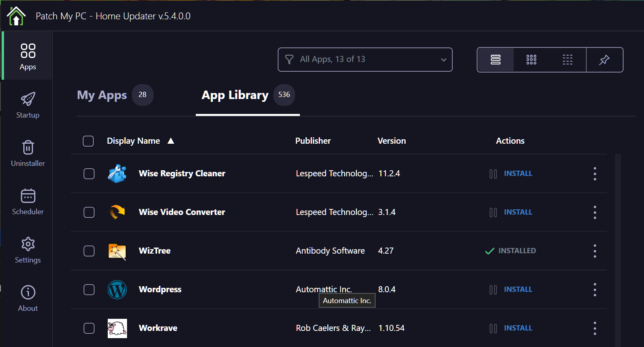Select the WizTree row checkbox
Screen dimensions: 644x347
tap(89, 251)
